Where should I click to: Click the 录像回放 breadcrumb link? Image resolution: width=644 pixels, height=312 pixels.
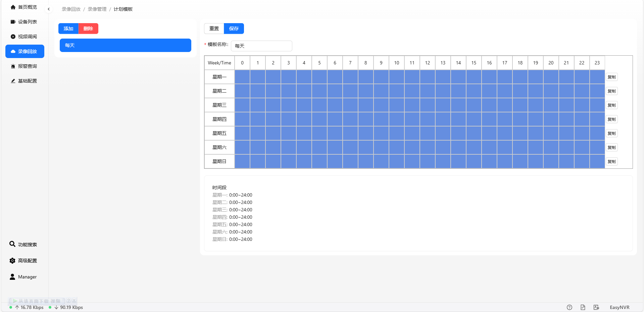pyautogui.click(x=71, y=9)
